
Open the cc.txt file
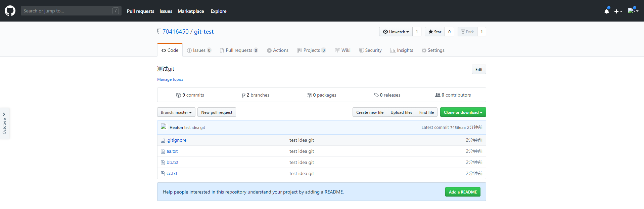point(172,174)
